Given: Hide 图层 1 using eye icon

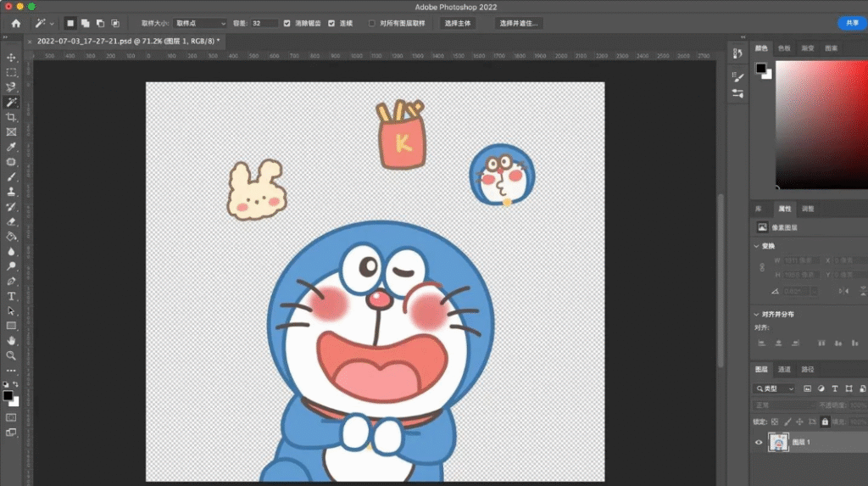Looking at the screenshot, I should [759, 442].
